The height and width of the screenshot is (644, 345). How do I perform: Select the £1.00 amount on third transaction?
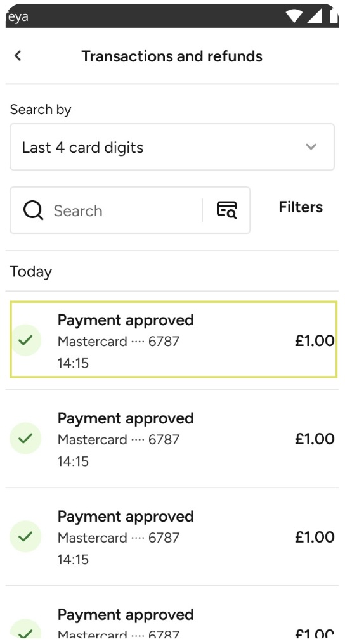(x=315, y=537)
